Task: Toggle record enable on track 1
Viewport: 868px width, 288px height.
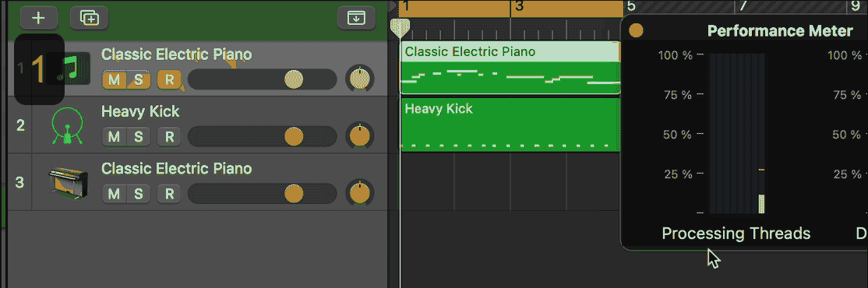Action: (169, 79)
